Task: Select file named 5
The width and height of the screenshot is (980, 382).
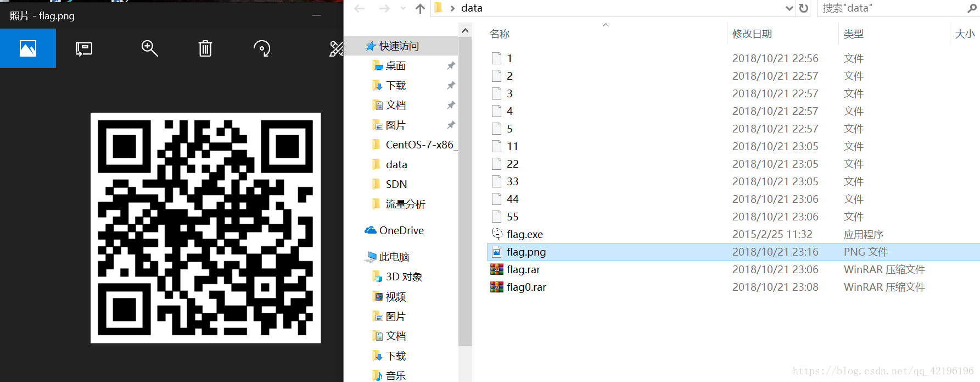Action: click(x=509, y=129)
